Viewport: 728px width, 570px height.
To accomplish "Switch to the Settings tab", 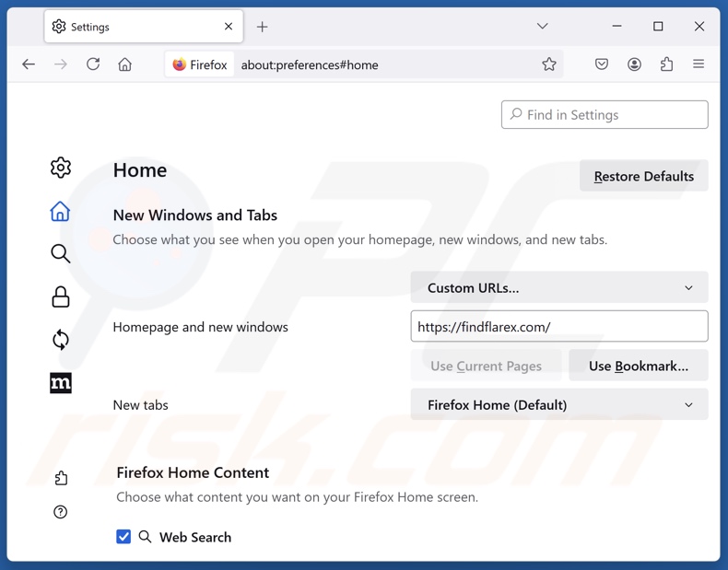I will pyautogui.click(x=144, y=27).
